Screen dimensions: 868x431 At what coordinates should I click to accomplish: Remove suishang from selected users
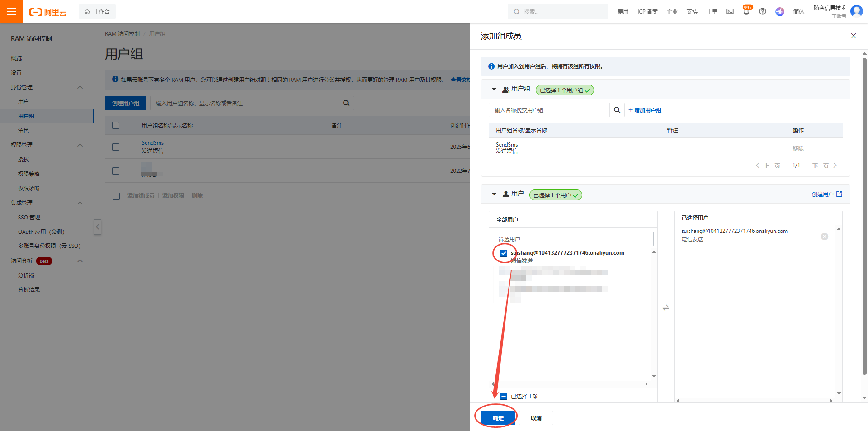(x=825, y=237)
